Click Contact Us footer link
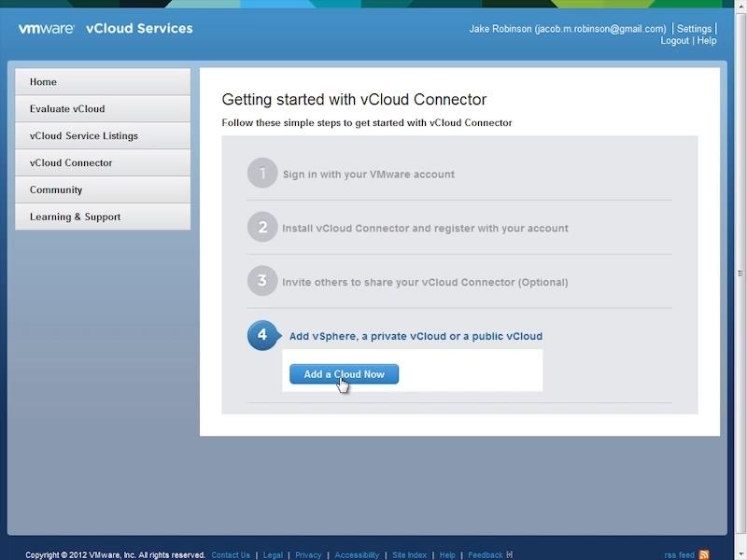Image resolution: width=747 pixels, height=560 pixels. click(231, 555)
